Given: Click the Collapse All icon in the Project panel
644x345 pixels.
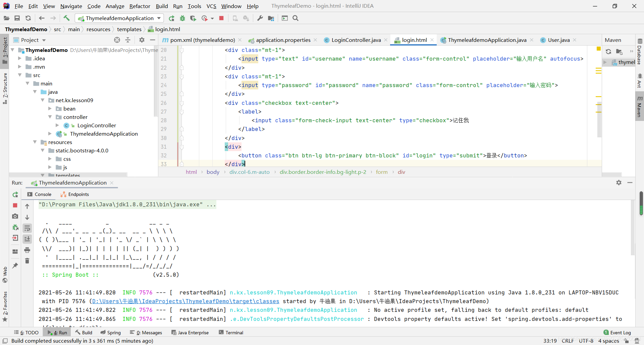Looking at the screenshot, I should [128, 40].
